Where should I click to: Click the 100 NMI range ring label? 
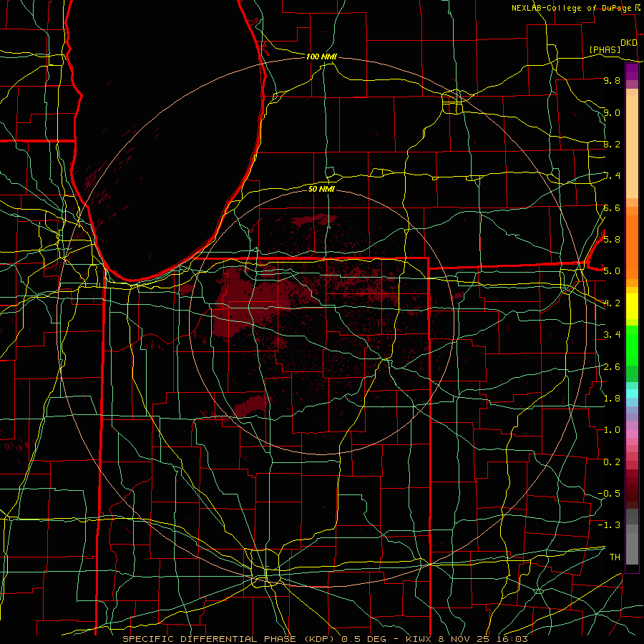point(321,57)
